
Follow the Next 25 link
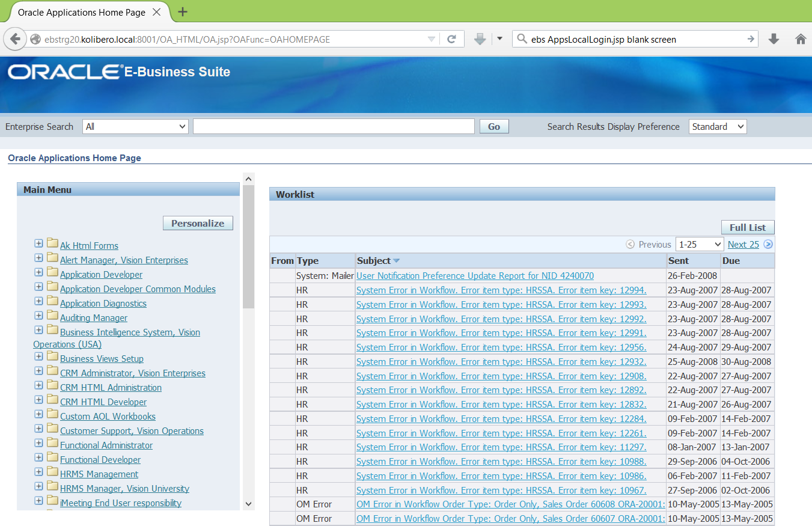coord(743,245)
